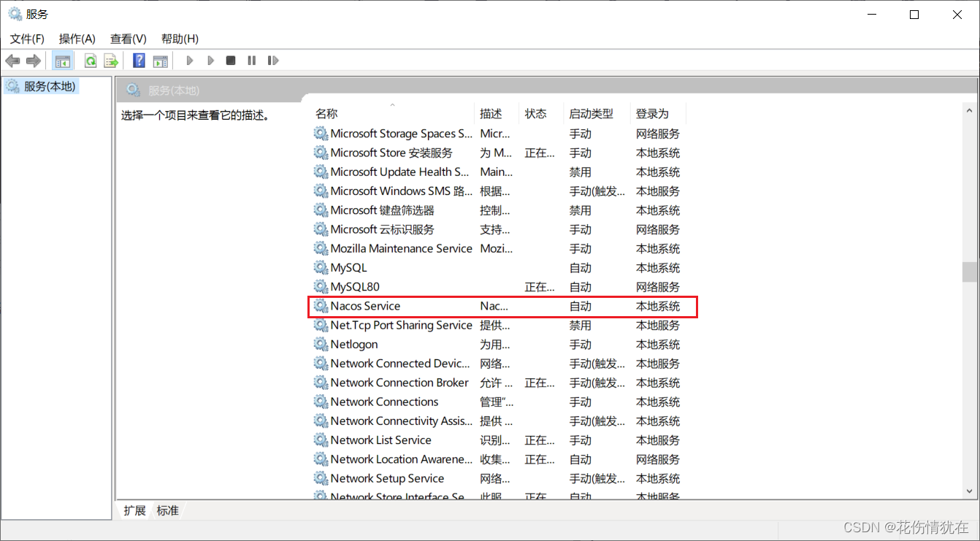Image resolution: width=980 pixels, height=541 pixels.
Task: Click the gear icon next to MySQL80
Action: pyautogui.click(x=321, y=287)
